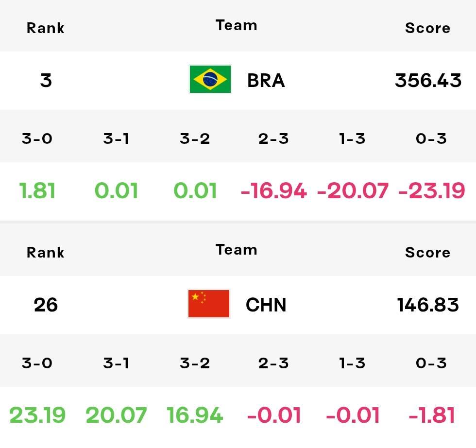
Task: Click China's 3-1 value 20.07
Action: coord(116,415)
